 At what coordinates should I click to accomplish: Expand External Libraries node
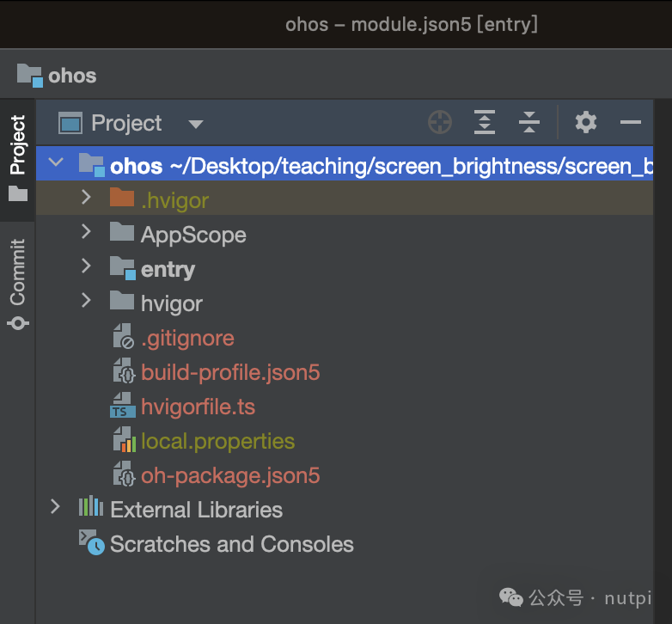55,506
